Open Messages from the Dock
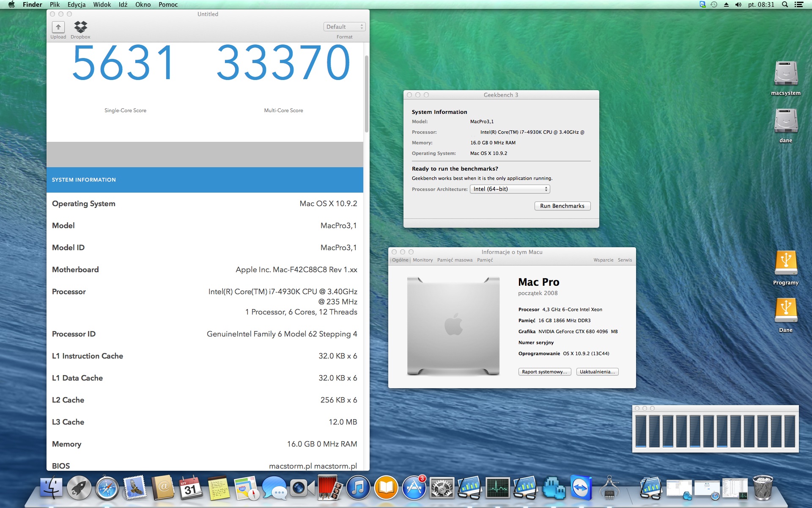Viewport: 812px width, 508px height. pos(274,488)
